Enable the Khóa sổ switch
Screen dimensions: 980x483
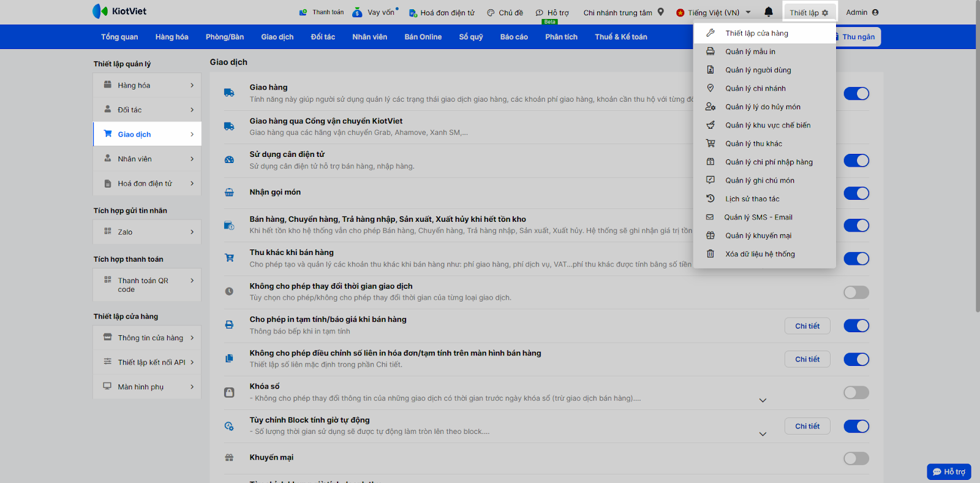pos(856,392)
